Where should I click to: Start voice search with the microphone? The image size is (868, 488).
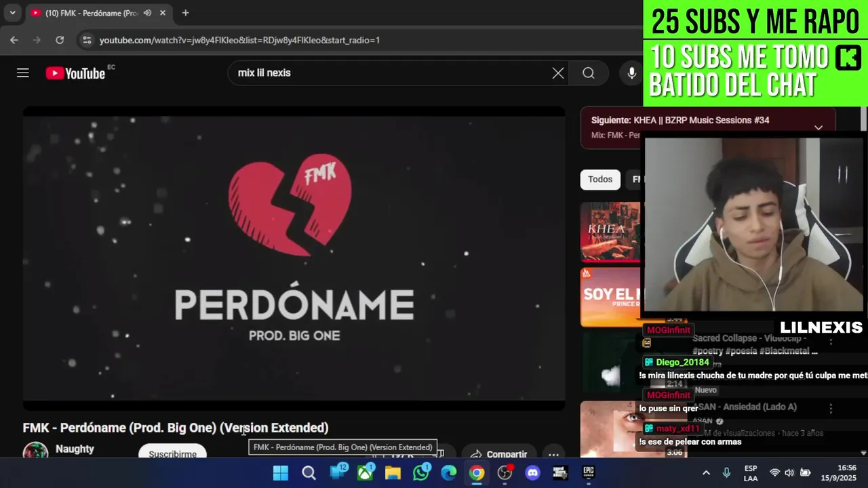[632, 73]
